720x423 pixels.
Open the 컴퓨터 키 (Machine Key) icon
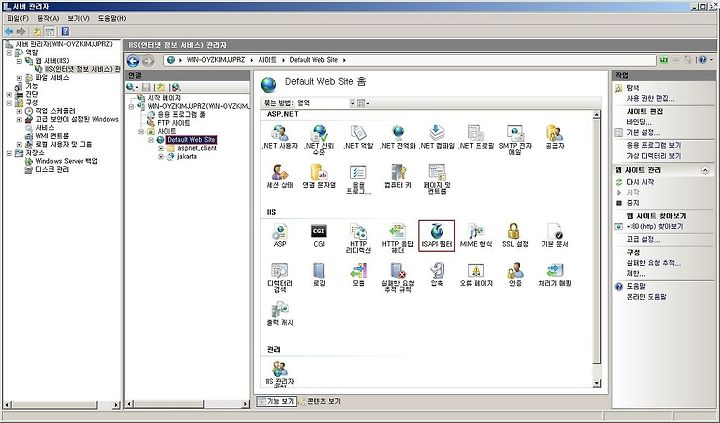pyautogui.click(x=398, y=176)
